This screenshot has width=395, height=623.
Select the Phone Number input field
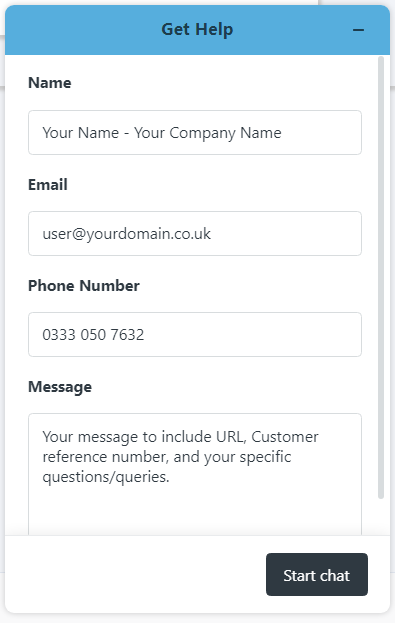pos(195,334)
